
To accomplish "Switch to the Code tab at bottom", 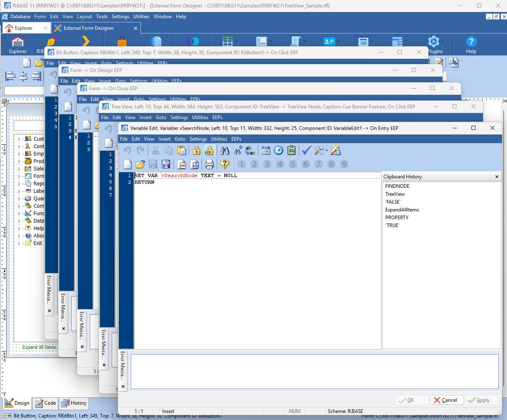I will point(45,403).
